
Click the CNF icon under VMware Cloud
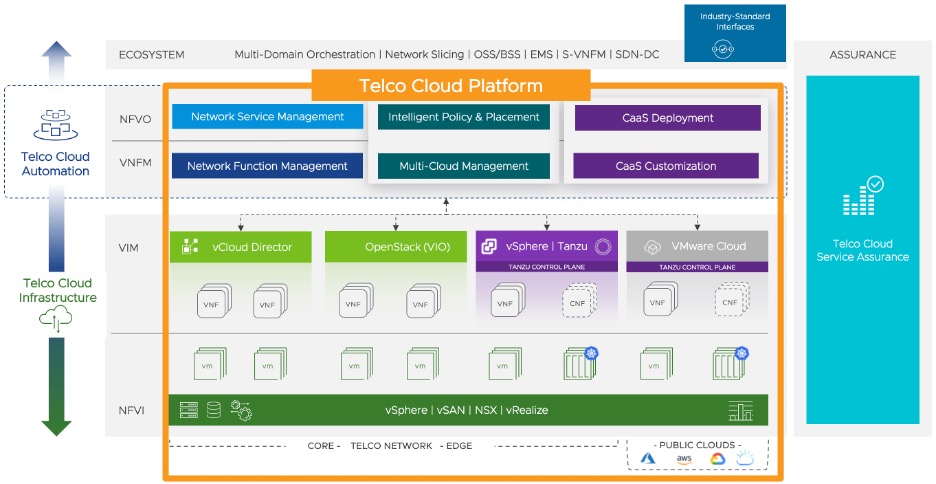[x=732, y=300]
